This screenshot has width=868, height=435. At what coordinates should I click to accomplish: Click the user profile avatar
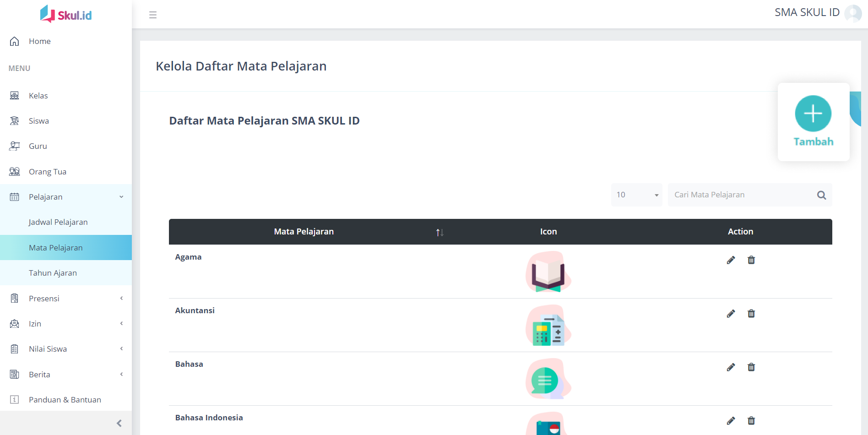coord(853,13)
